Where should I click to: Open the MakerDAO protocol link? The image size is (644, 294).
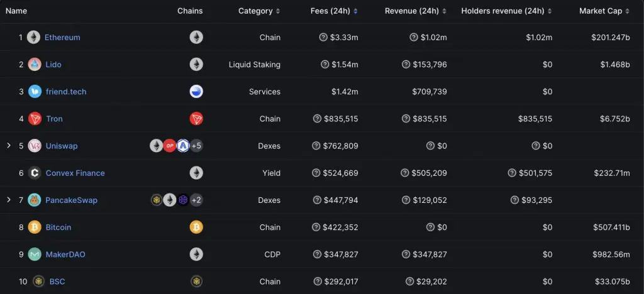65,254
